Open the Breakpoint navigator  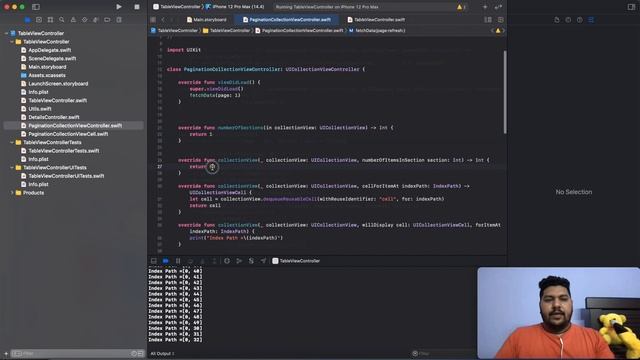[107, 20]
